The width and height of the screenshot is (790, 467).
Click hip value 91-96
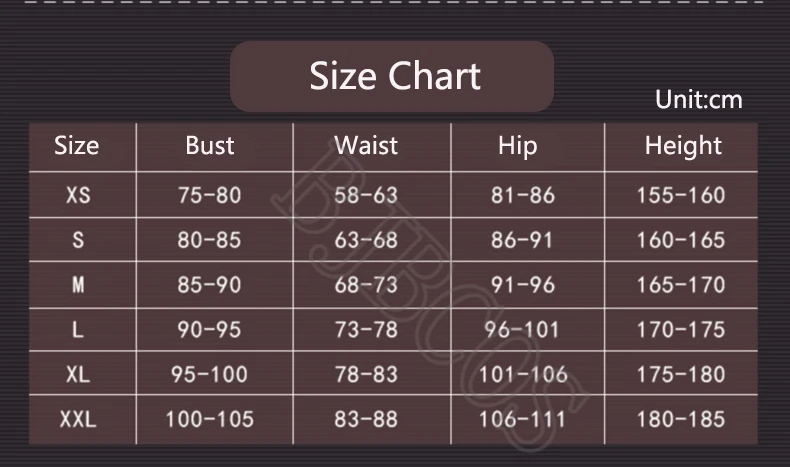(x=523, y=285)
